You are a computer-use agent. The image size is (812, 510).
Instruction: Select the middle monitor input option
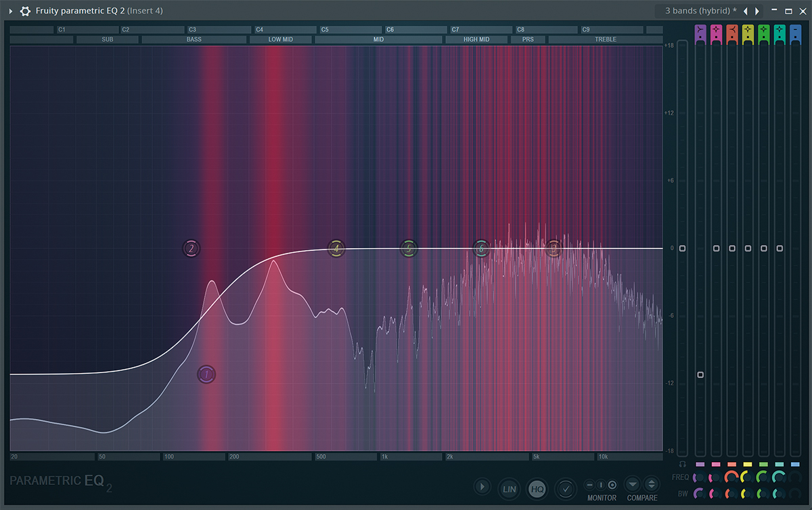(x=600, y=485)
